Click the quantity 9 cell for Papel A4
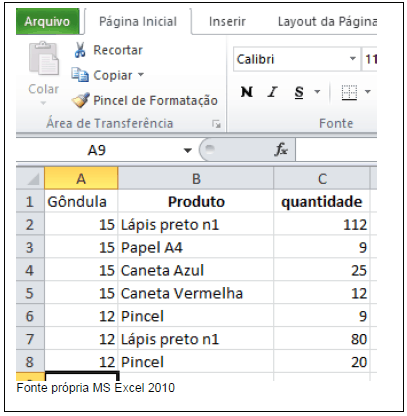This screenshot has width=407, height=416. tap(322, 248)
